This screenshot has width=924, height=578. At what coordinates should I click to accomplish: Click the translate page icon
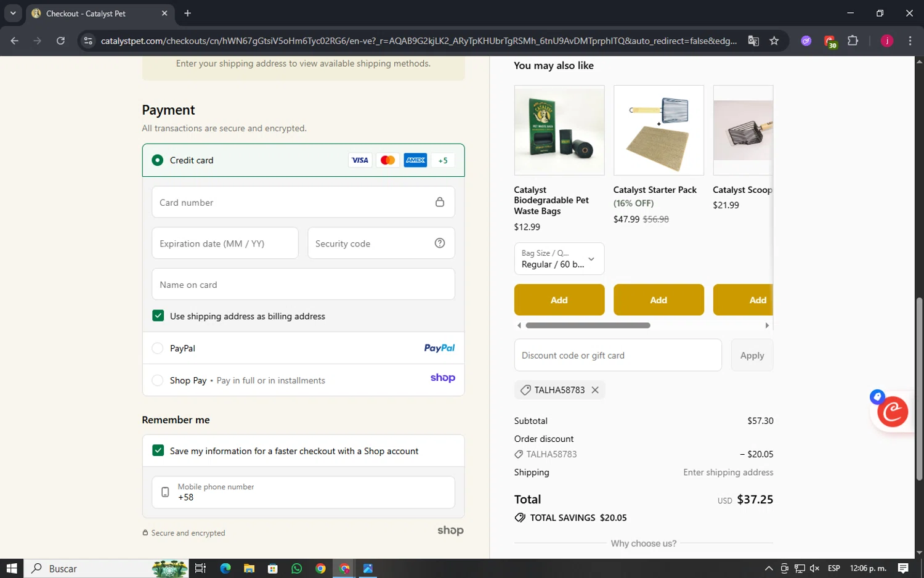pos(753,41)
